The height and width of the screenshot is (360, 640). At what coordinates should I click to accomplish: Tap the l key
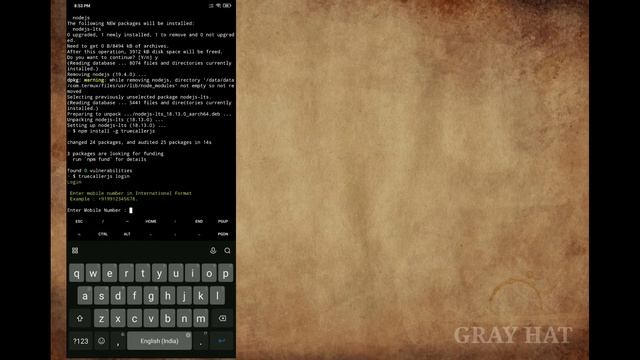217,296
